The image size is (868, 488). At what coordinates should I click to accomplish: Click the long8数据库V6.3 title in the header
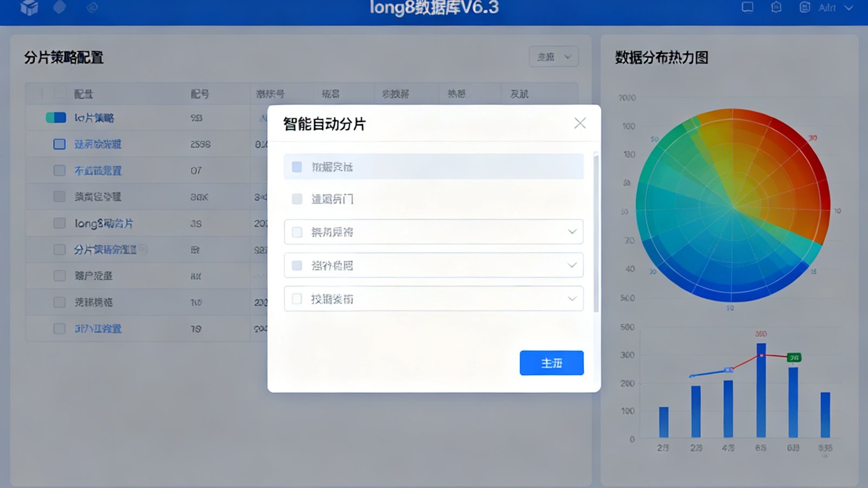(434, 8)
